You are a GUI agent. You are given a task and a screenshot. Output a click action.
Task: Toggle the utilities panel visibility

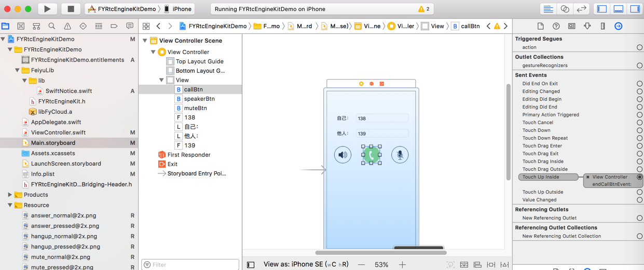(x=635, y=9)
